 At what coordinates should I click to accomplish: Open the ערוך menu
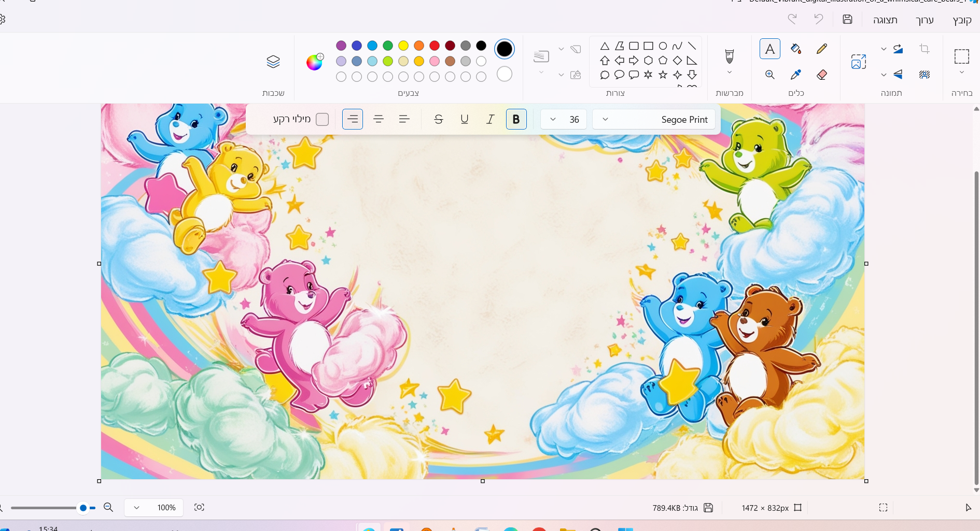[924, 20]
